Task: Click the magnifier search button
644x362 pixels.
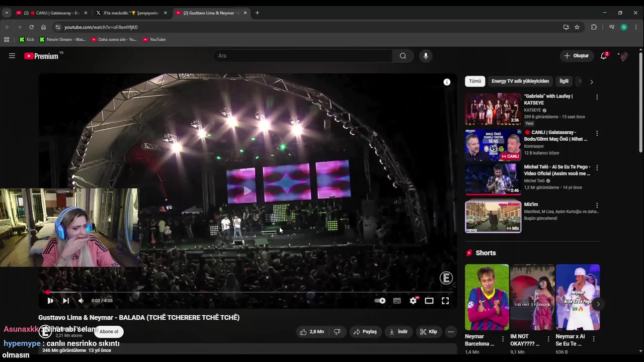Action: 403,56
